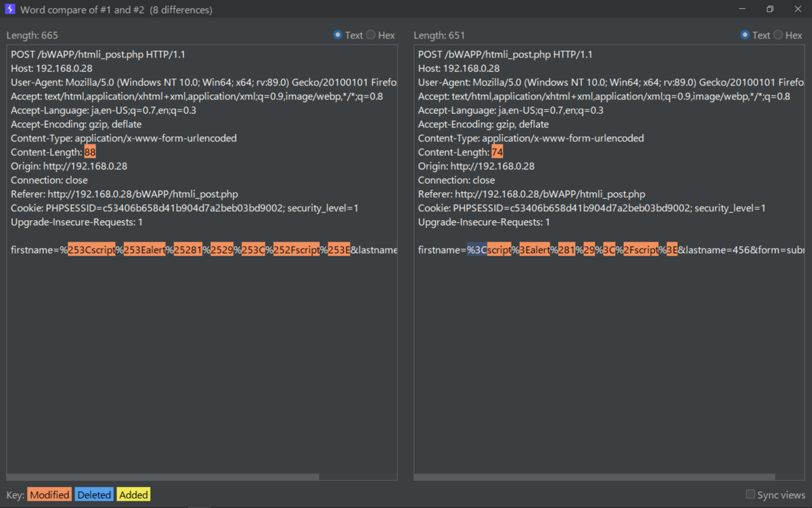Click the highlighted '253Cscript' token

pyautogui.click(x=91, y=250)
